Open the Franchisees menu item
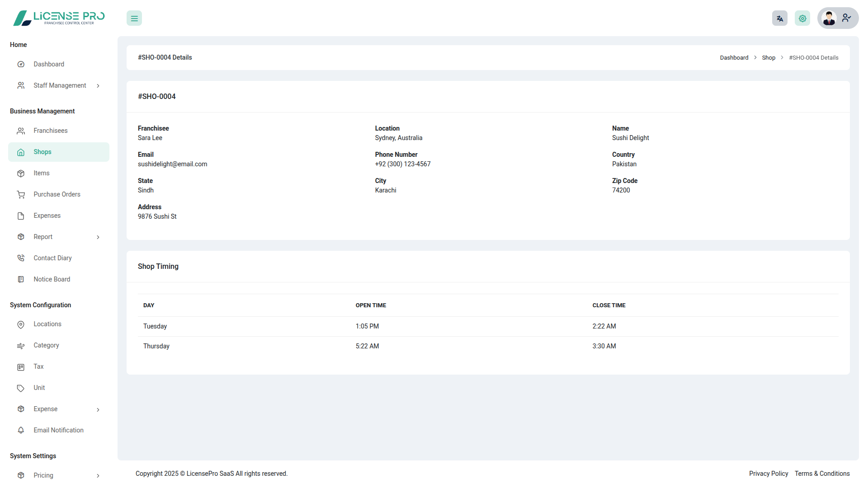This screenshot has width=868, height=488. coord(50,131)
